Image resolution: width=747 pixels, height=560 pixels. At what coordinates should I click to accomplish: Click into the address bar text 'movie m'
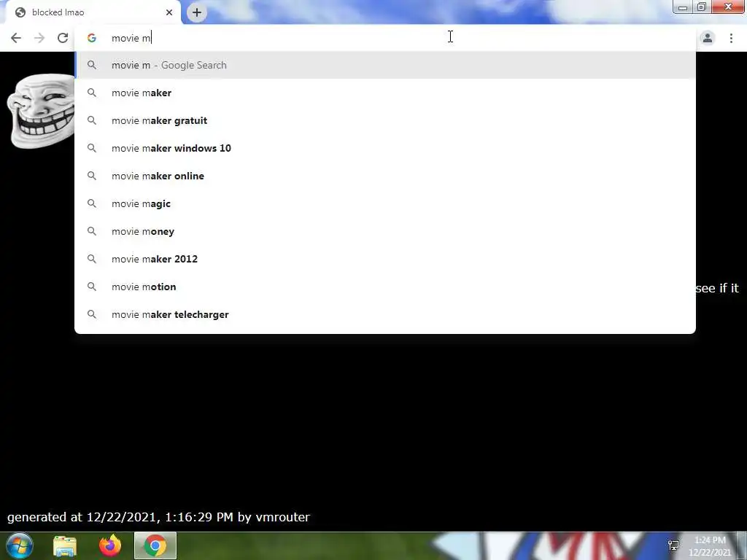coord(131,38)
